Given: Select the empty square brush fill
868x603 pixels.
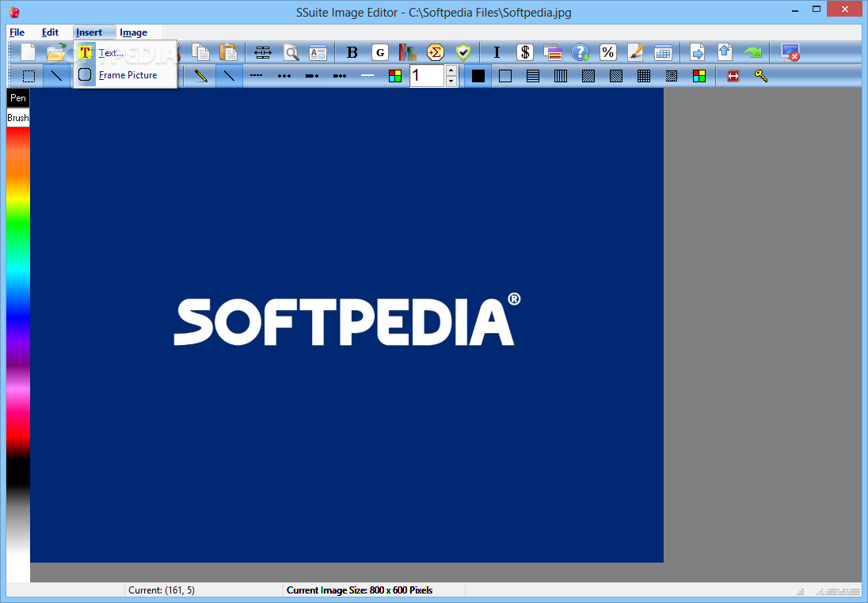Looking at the screenshot, I should 504,76.
